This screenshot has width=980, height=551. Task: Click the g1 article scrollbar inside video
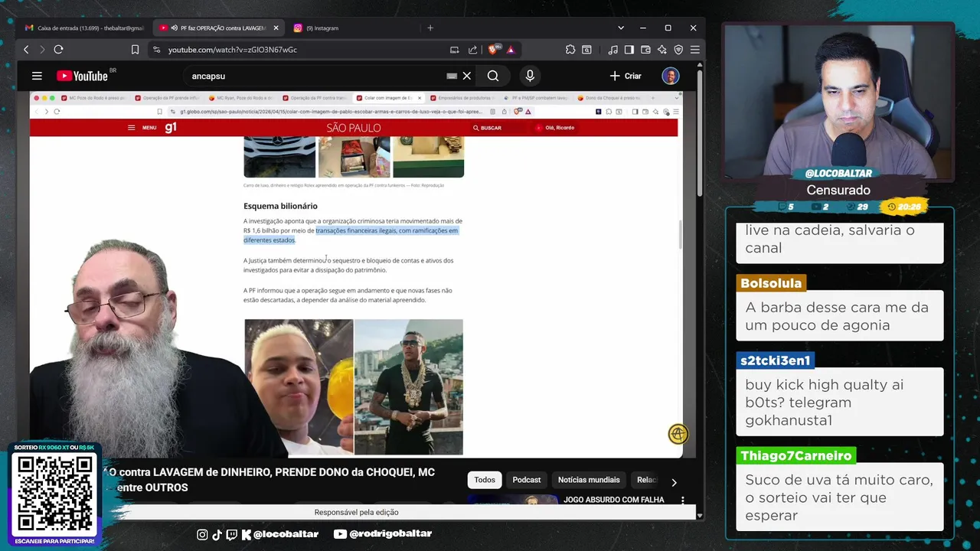[x=680, y=234]
